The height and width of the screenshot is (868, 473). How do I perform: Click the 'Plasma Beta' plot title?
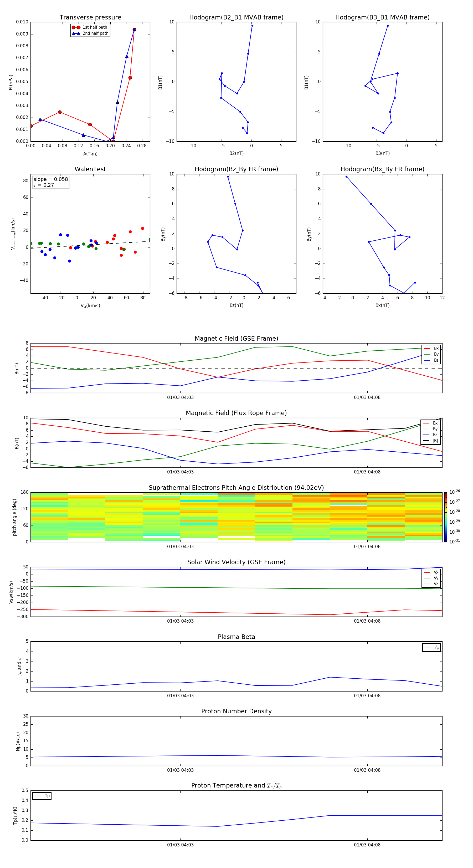coord(236,637)
